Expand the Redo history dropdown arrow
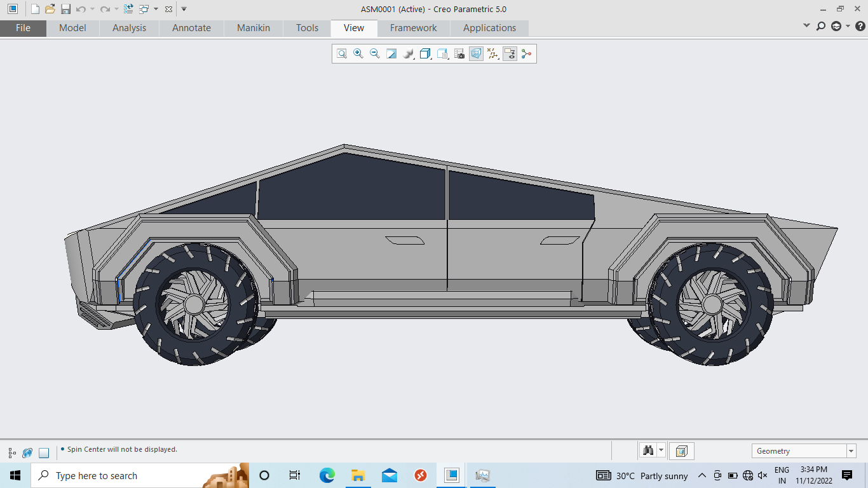This screenshot has height=488, width=868. click(x=116, y=9)
